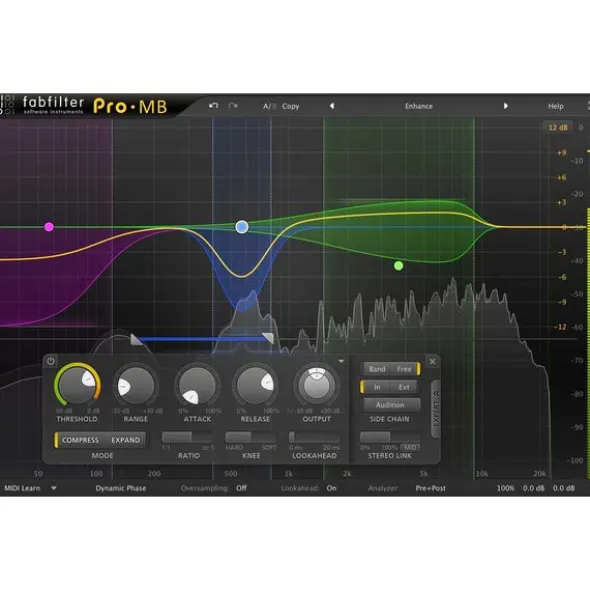Open the Analyzer Pre+Post menu

431,488
